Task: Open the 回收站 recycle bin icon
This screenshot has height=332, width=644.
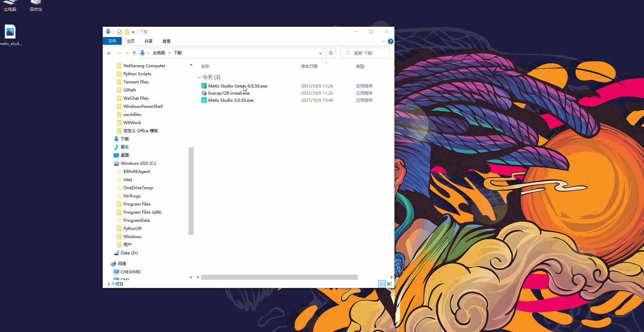Action: click(x=36, y=6)
